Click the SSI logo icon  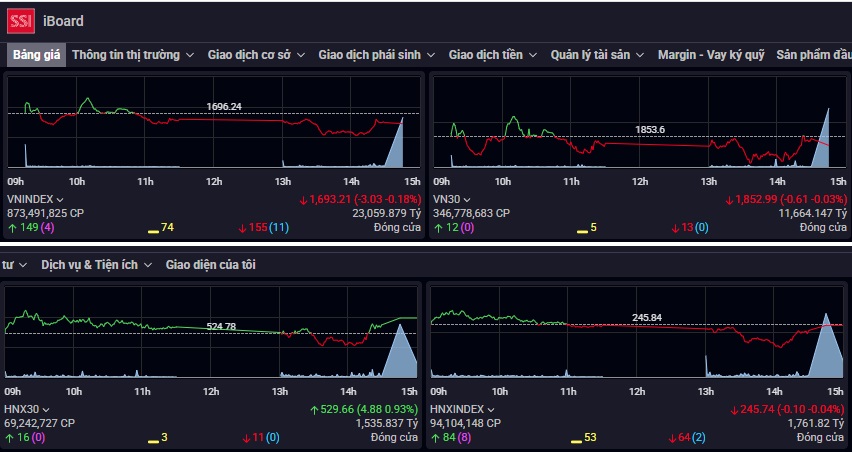tap(20, 20)
